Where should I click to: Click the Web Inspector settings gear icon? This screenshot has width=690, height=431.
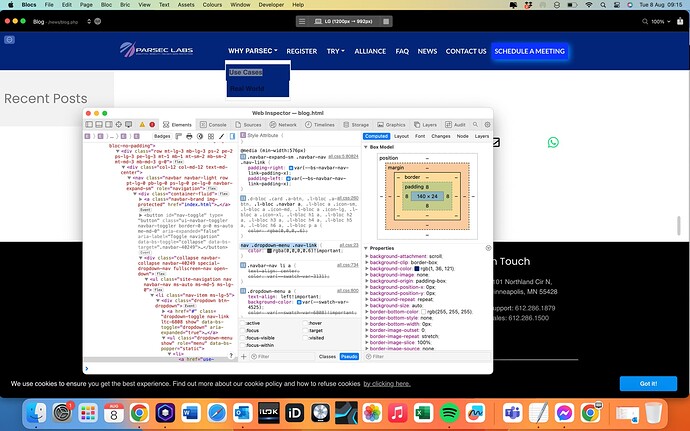[x=487, y=125]
